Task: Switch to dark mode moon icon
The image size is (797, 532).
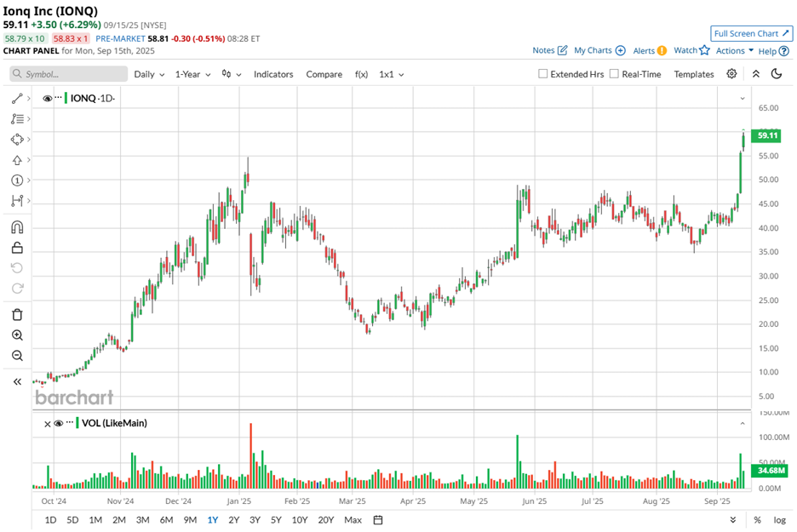Action: pos(777,74)
